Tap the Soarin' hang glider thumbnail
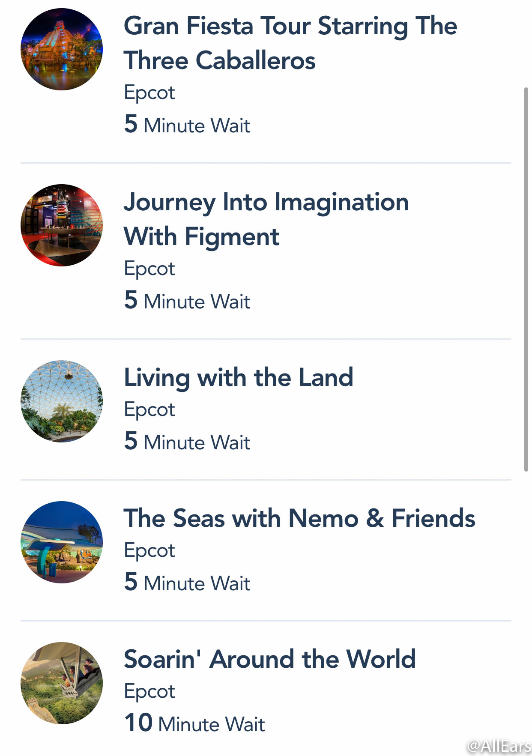The width and height of the screenshot is (532, 756). (62, 683)
